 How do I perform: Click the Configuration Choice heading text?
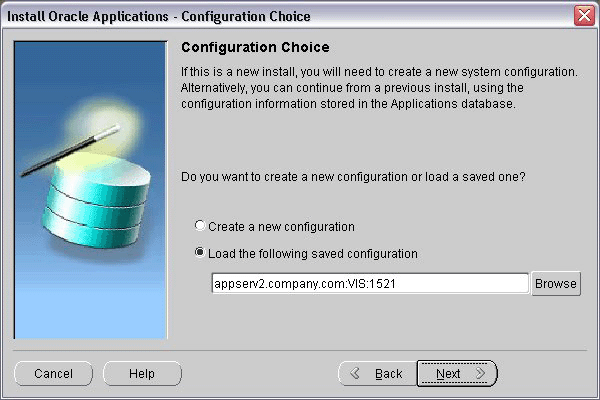255,47
